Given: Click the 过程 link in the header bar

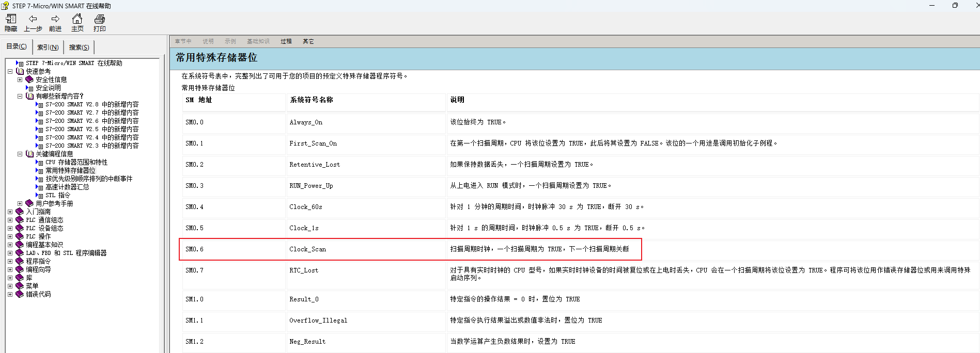Looking at the screenshot, I should [286, 41].
